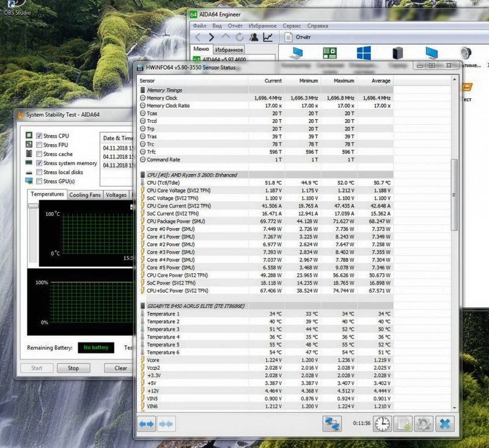Click the user silhouette icon in AIDA64 toolbar
The width and height of the screenshot is (489, 448).
tap(254, 37)
